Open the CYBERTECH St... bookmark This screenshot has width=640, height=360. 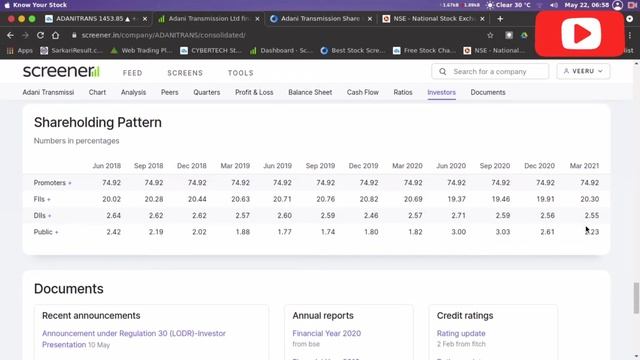point(211,51)
